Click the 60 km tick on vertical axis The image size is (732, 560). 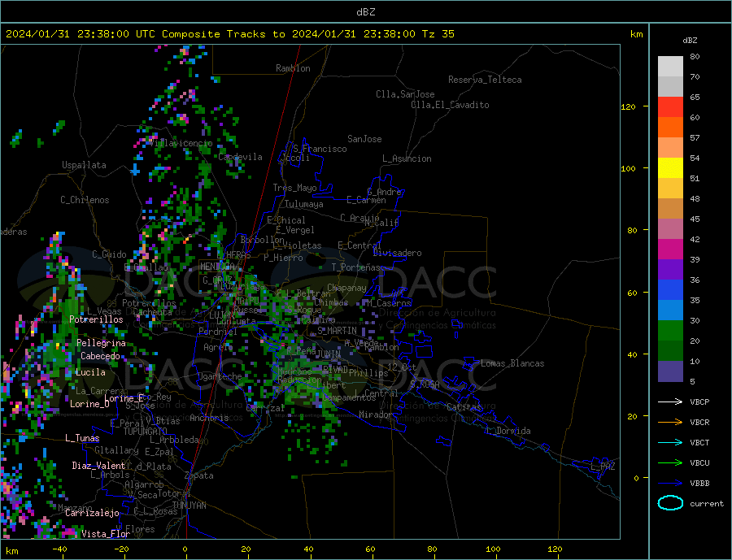[x=632, y=293]
